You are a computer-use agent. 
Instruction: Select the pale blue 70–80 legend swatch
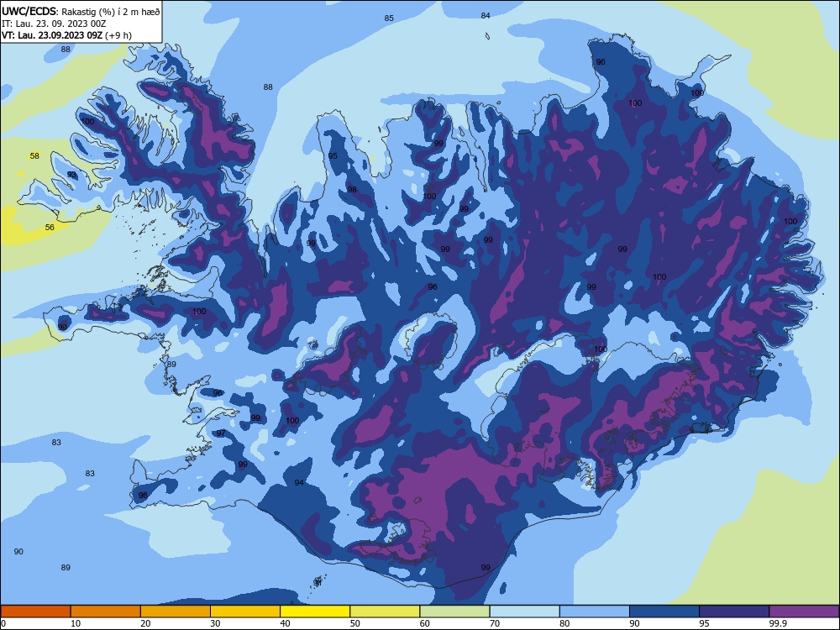pos(524,612)
